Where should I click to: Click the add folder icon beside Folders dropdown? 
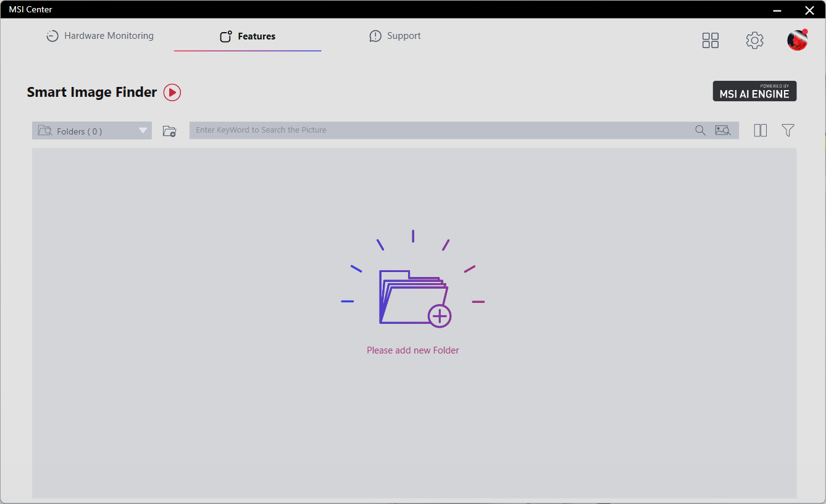pyautogui.click(x=169, y=131)
